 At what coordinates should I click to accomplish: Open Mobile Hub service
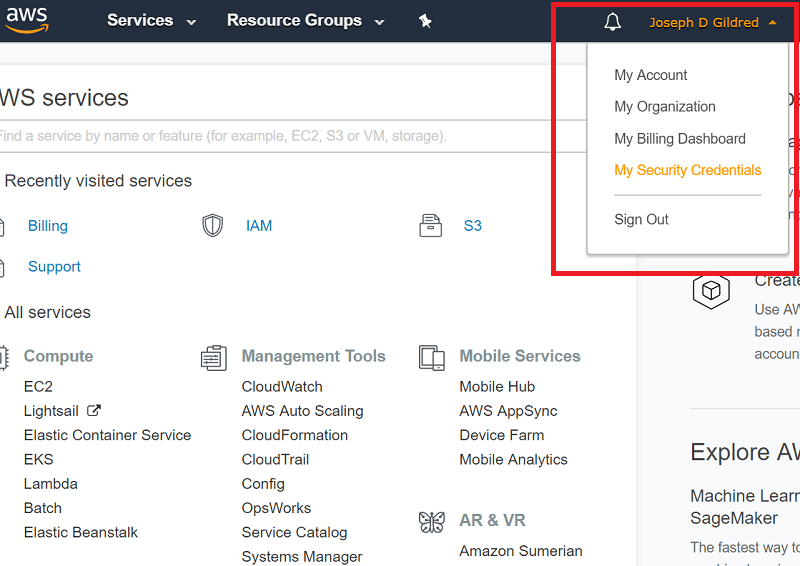coord(497,386)
